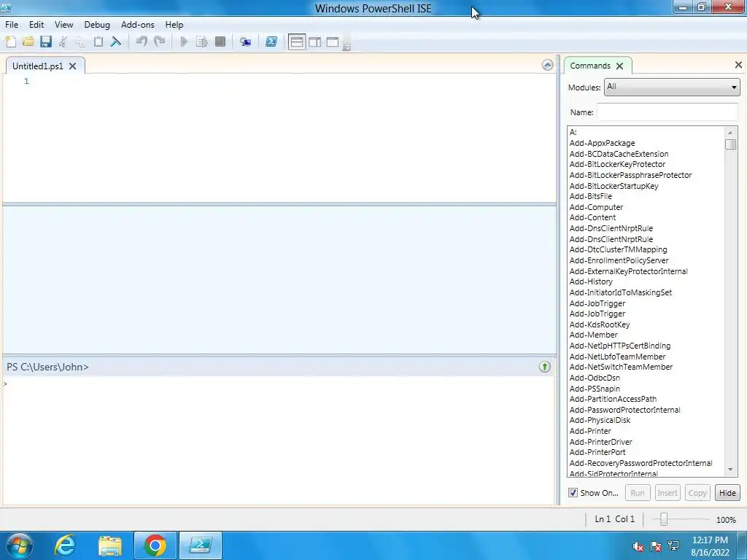
Task: Open File Explorer from the taskbar
Action: click(x=110, y=545)
